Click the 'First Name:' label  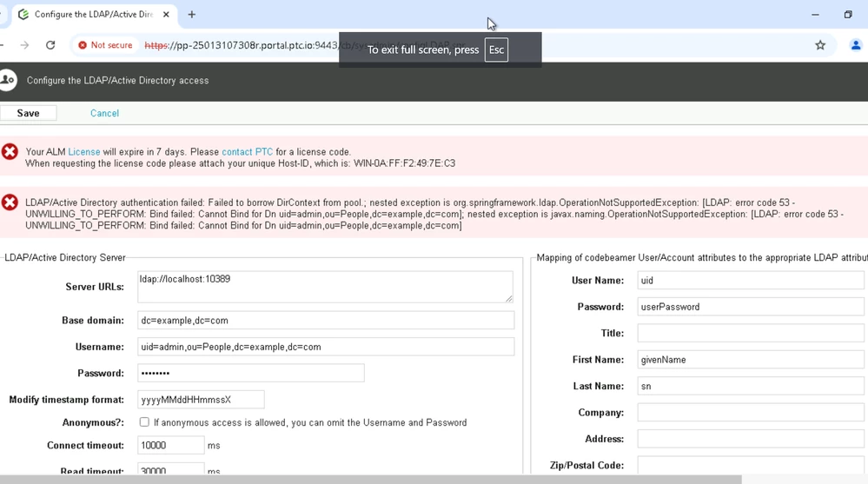(598, 360)
